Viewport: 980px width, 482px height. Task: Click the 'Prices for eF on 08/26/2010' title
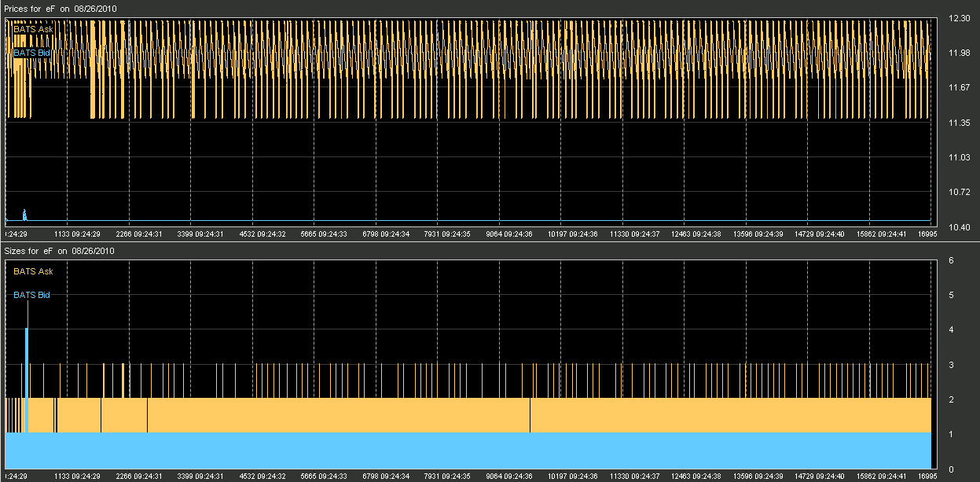click(60, 9)
